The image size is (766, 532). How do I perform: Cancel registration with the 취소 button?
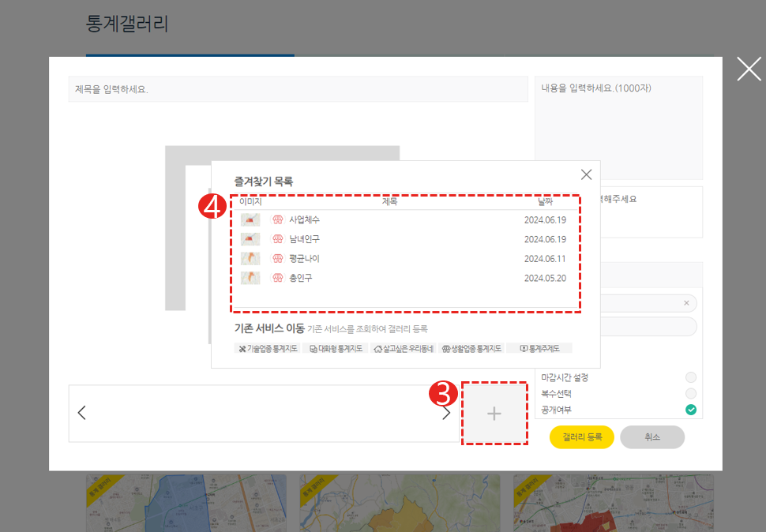pos(652,436)
